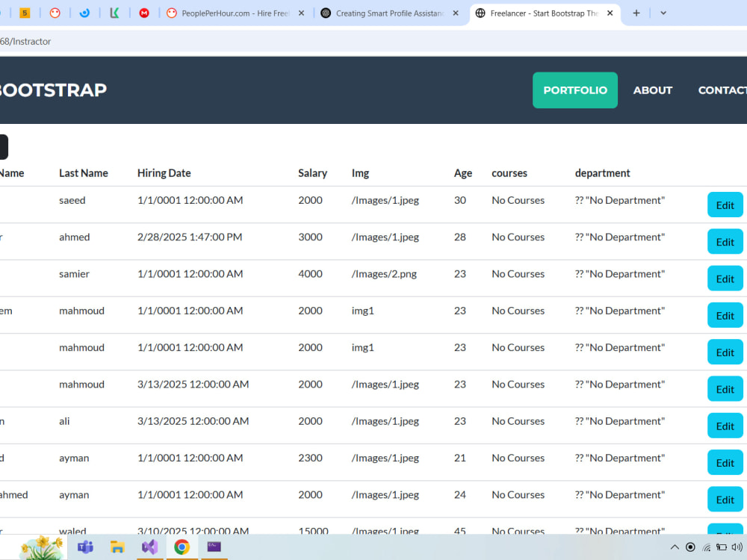Screen dimensions: 747x560
Task: Go to the ABOUT nav item
Action: (x=652, y=90)
